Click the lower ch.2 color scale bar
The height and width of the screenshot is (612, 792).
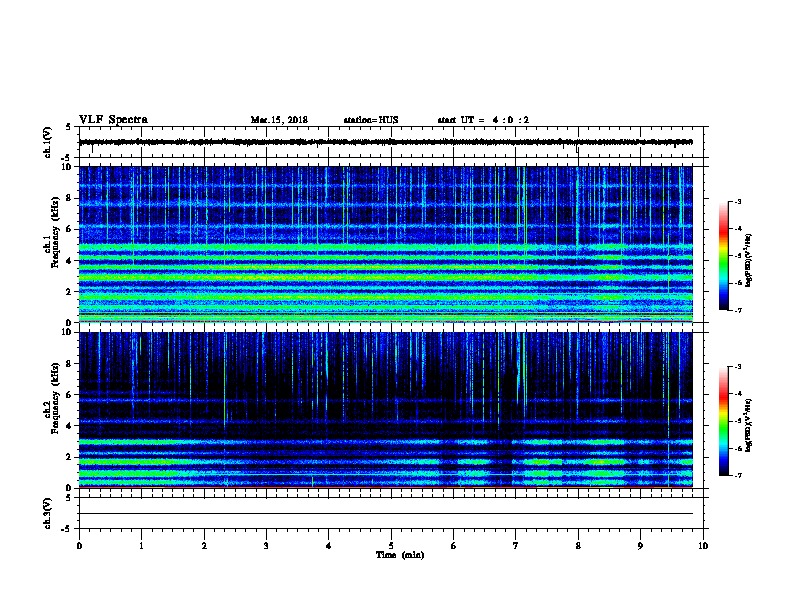pos(723,421)
